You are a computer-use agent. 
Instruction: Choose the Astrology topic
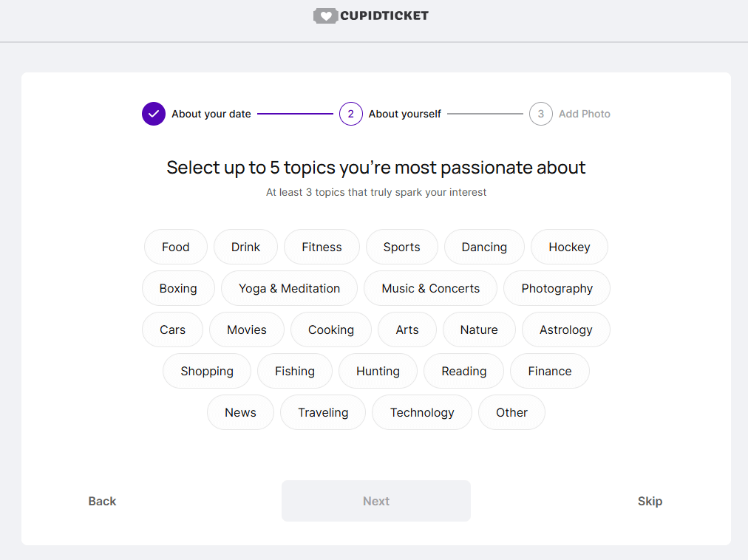click(x=565, y=329)
